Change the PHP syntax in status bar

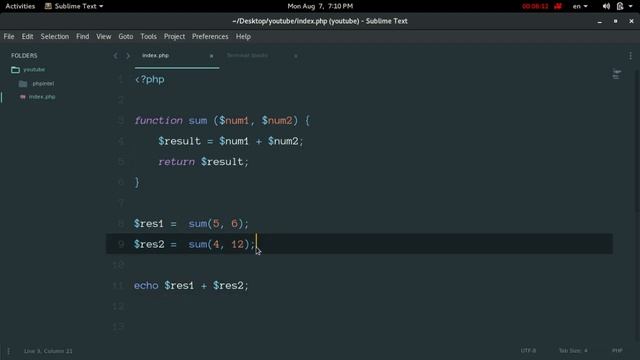617,351
